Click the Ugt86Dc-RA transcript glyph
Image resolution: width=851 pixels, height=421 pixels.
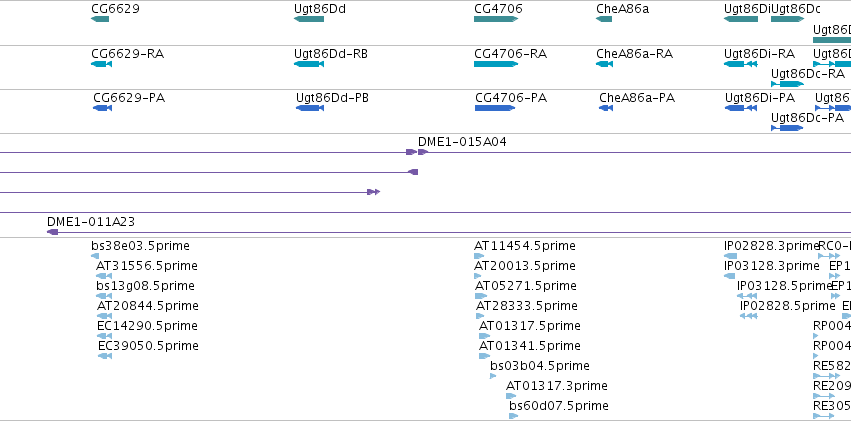(x=788, y=84)
